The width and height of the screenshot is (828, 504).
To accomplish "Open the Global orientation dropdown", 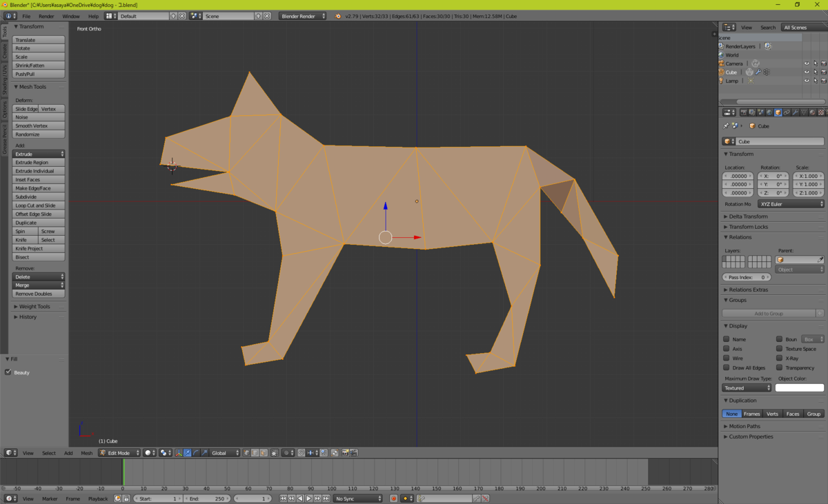I will click(x=225, y=453).
